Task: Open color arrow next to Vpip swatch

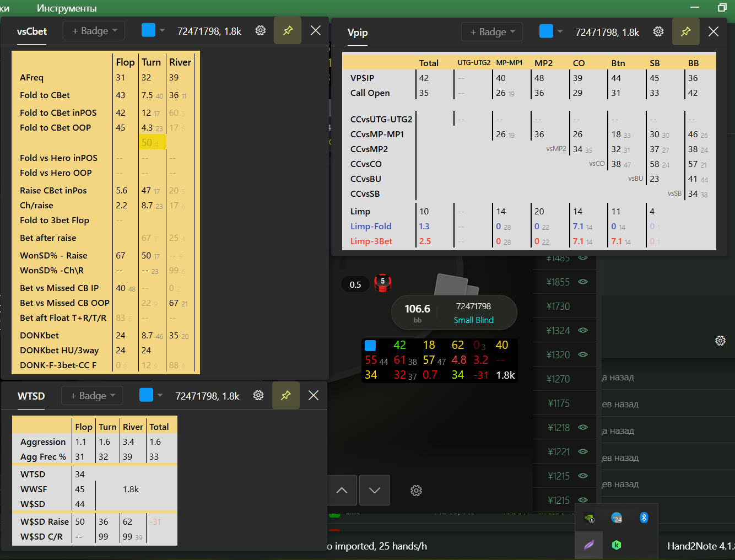Action: click(x=560, y=32)
